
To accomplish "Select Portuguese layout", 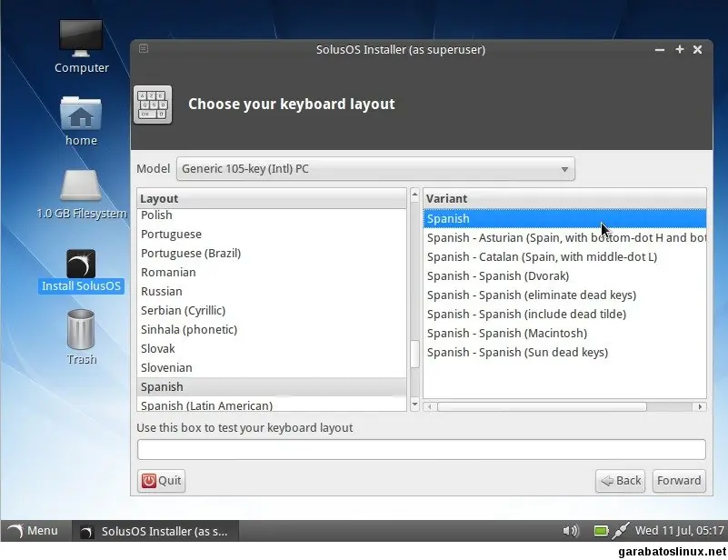I will pos(272,234).
